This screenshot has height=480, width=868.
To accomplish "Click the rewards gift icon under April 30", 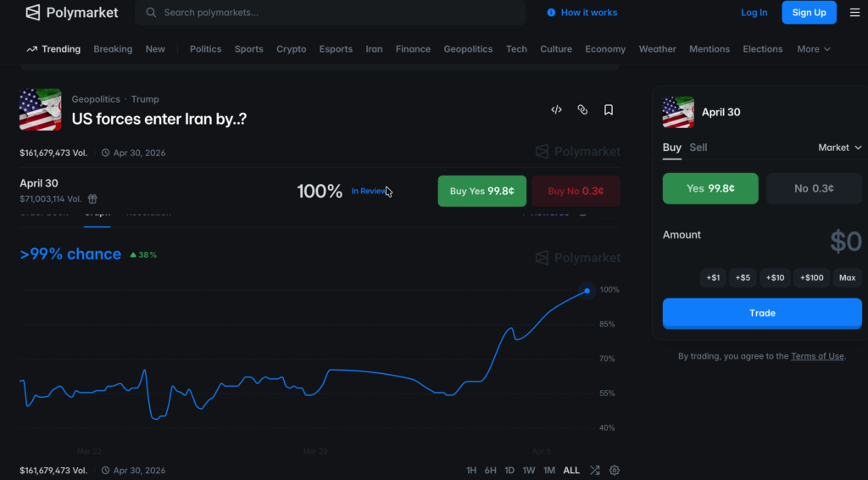I will point(93,199).
